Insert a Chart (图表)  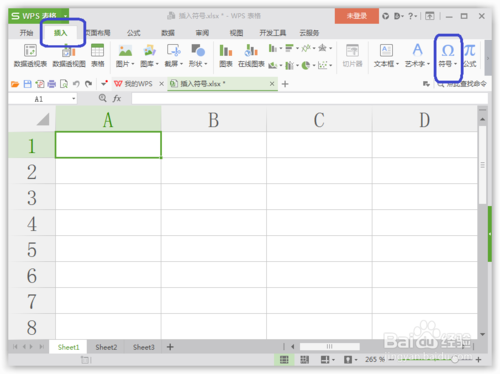(x=226, y=55)
